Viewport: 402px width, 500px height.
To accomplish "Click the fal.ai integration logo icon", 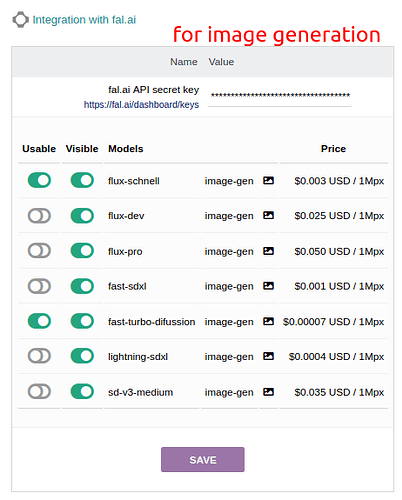I will (x=20, y=20).
